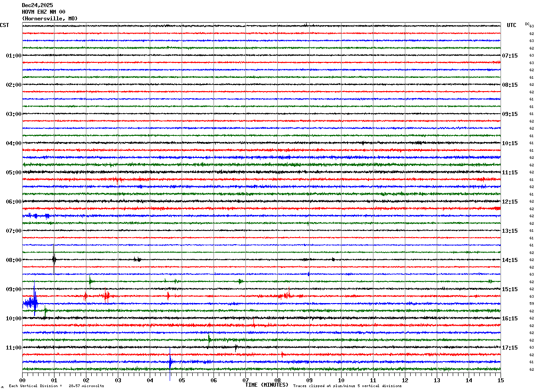
Task: Click the DC column header
Action: [x=527, y=24]
